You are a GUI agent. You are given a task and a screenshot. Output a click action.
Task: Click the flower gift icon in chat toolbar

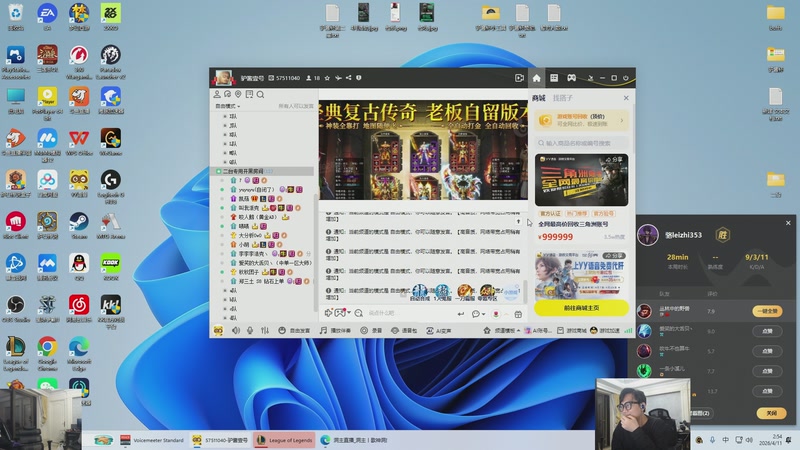[x=496, y=314]
